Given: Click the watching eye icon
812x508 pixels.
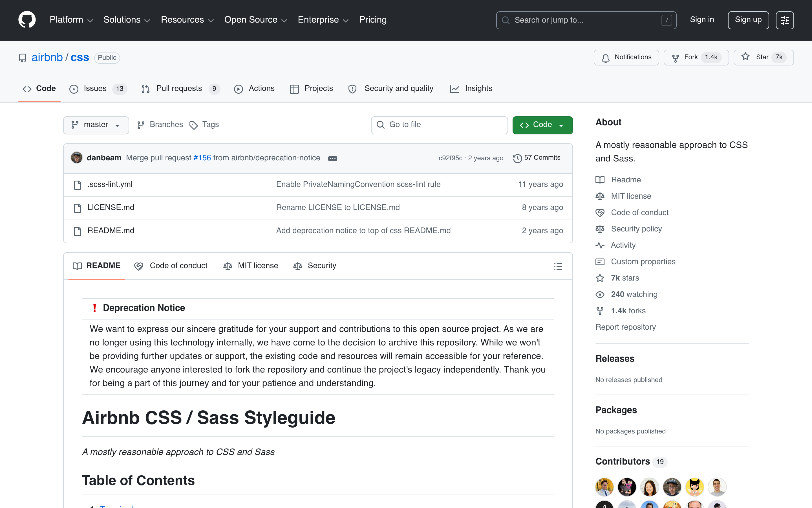Looking at the screenshot, I should click(x=600, y=295).
